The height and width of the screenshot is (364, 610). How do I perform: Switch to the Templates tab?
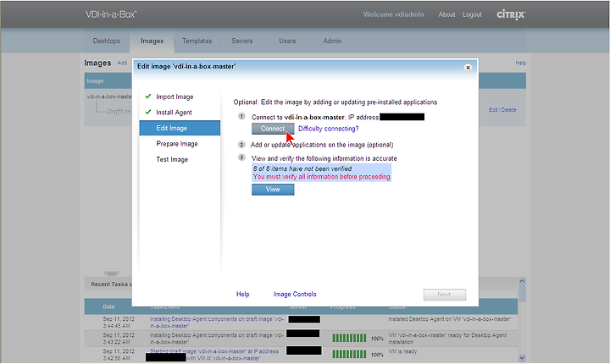(197, 41)
